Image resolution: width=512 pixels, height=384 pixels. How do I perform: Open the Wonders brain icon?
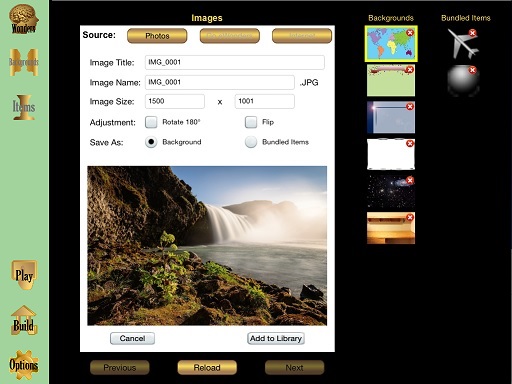(24, 19)
